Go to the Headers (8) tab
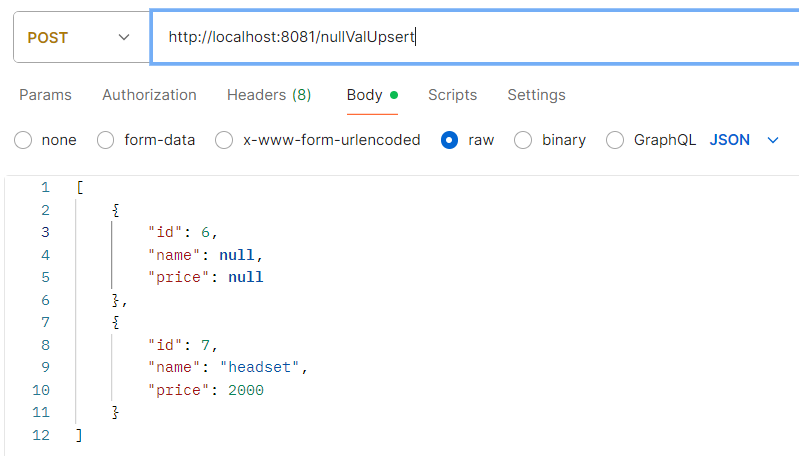 click(269, 95)
